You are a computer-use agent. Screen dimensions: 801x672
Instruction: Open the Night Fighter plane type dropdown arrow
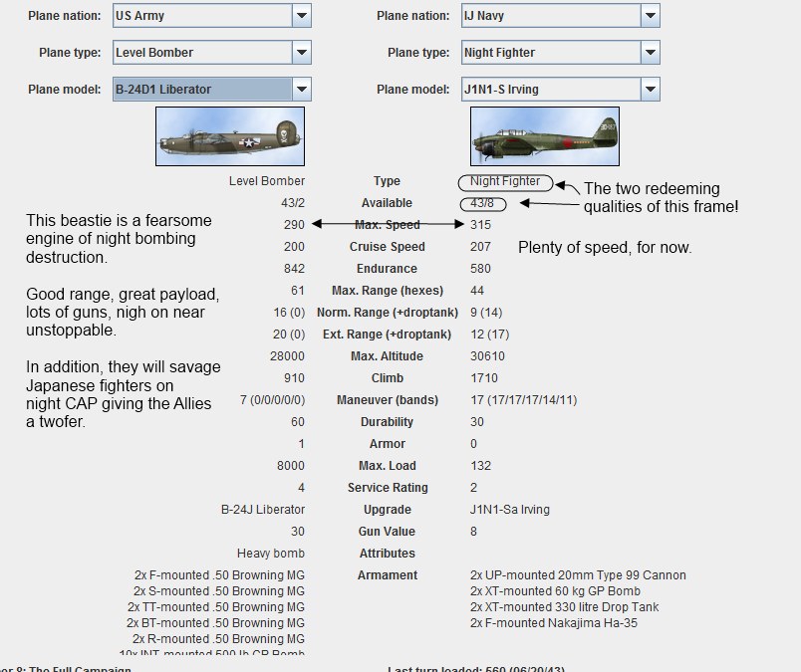click(651, 53)
